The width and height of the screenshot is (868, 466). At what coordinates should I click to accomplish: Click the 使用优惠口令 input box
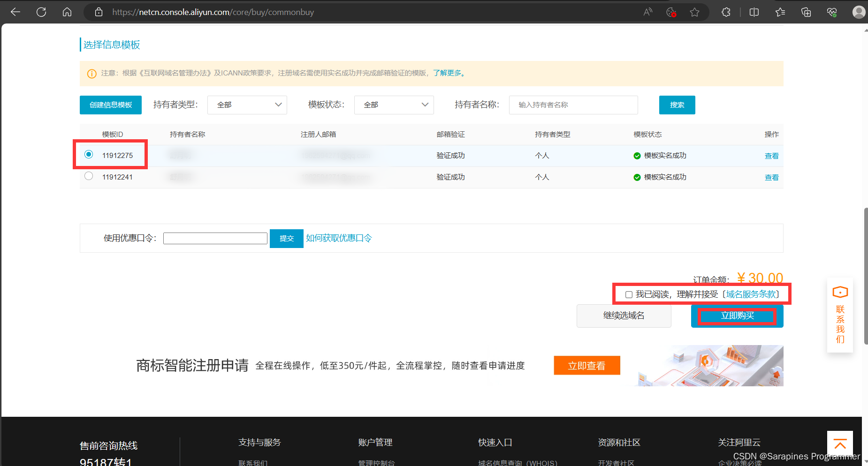[x=215, y=238]
